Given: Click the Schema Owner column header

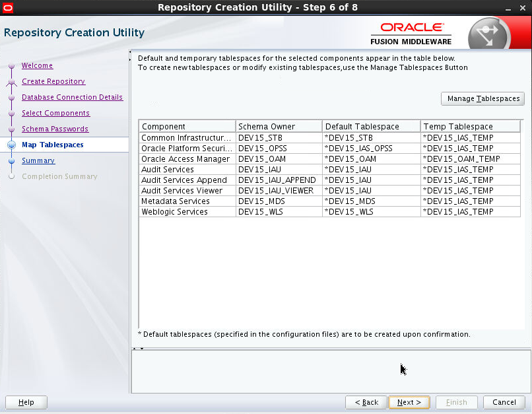Looking at the screenshot, I should click(279, 127).
